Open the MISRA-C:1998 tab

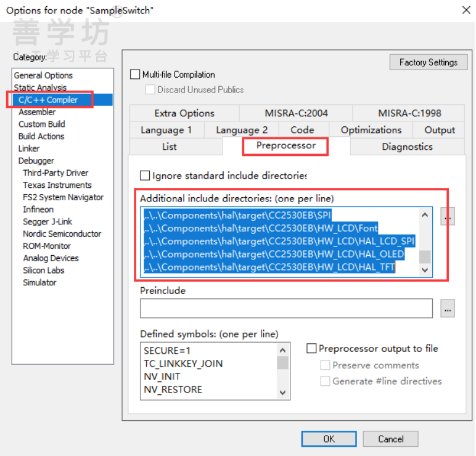tap(409, 113)
